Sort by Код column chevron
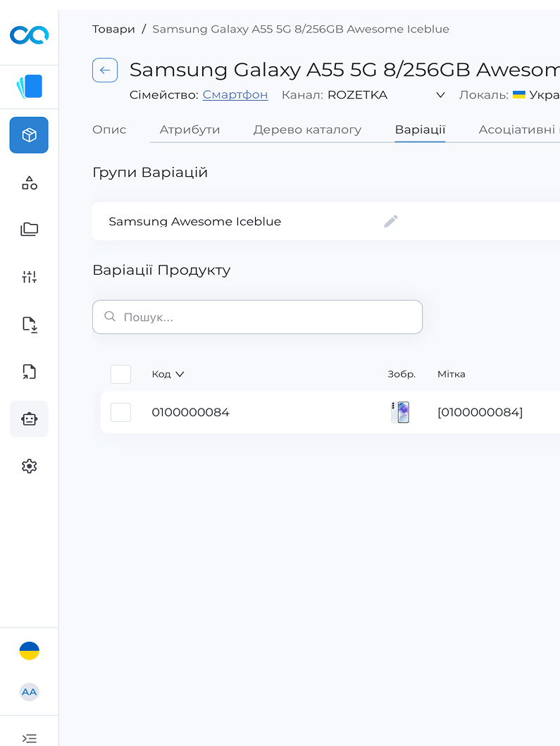The height and width of the screenshot is (746, 560). click(x=180, y=374)
